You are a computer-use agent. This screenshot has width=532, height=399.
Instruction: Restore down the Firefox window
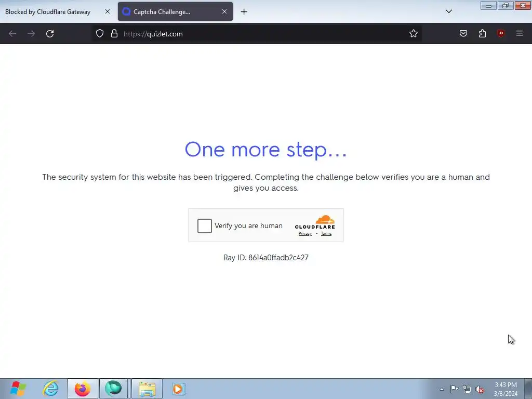pos(505,6)
